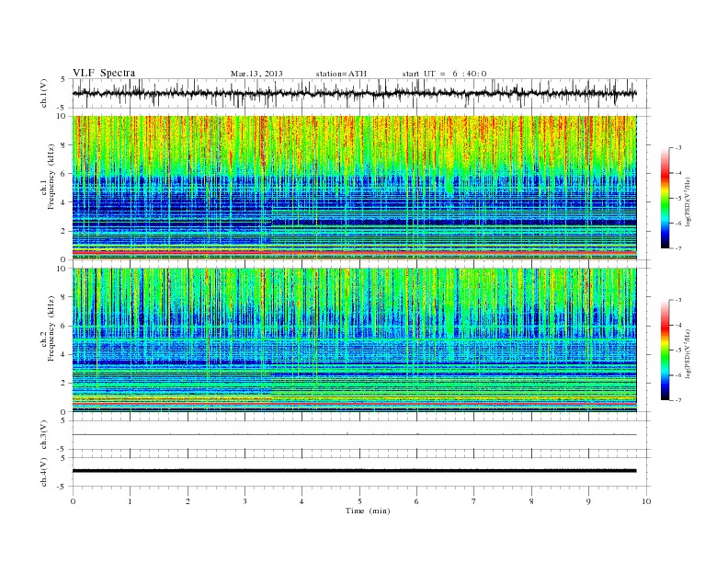Screen dimensions: 728x563
Task: Click the ch.3 flat voltage trace
Action: [354, 435]
